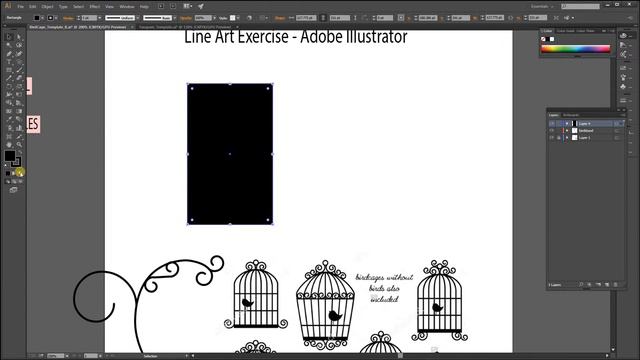Click the target circle of Layer 4
The height and width of the screenshot is (360, 640).
(x=617, y=124)
